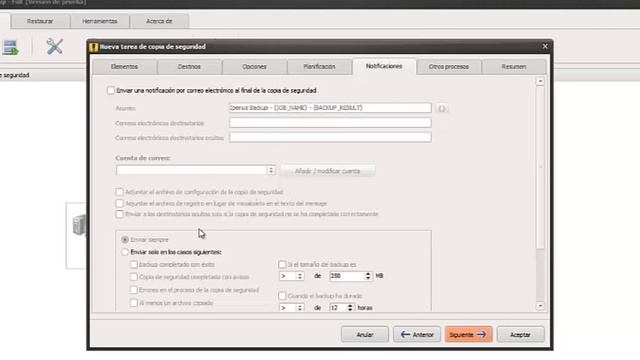Click the Correos electrónicos destinatarios field
This screenshot has width=640, height=360.
point(330,122)
